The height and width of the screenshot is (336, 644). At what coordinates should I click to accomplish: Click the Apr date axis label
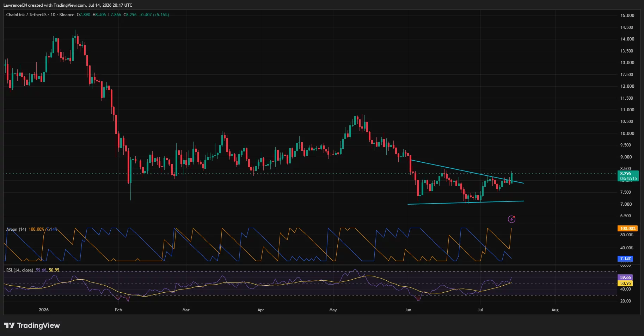tap(261, 310)
